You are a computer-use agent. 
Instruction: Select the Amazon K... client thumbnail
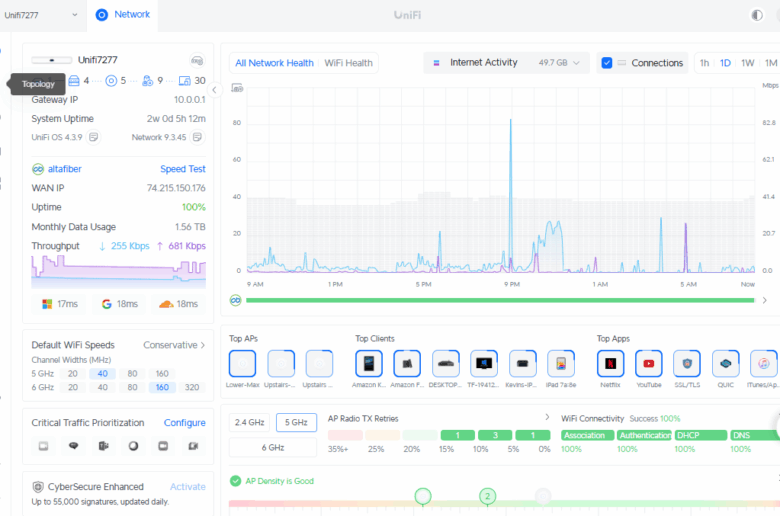(369, 363)
